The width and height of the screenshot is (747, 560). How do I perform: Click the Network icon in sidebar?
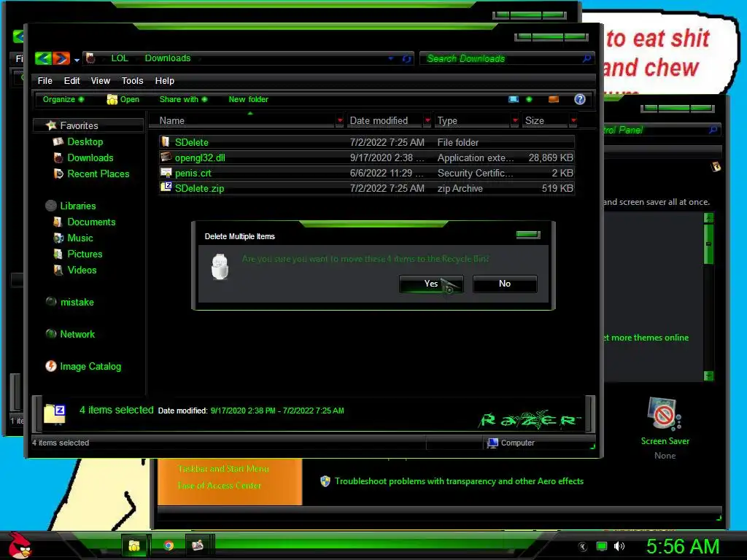(x=51, y=334)
